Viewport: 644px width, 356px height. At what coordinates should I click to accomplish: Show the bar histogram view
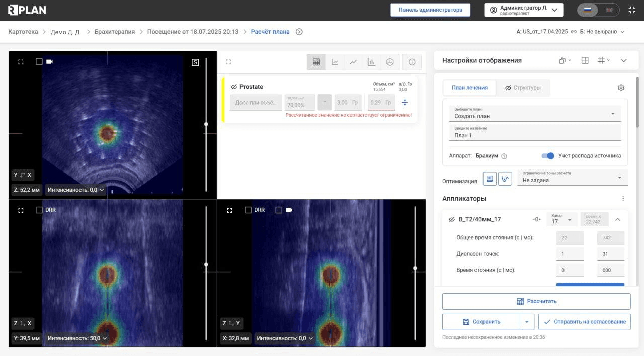[371, 62]
